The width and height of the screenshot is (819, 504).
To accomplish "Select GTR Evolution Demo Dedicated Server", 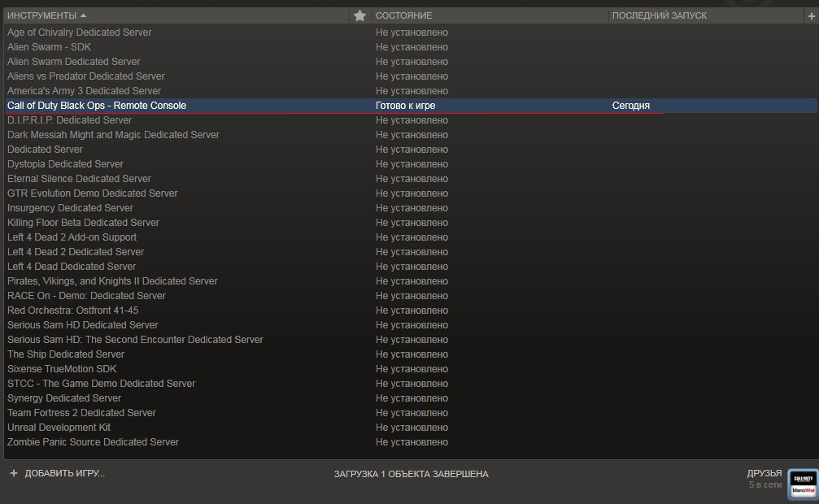I will point(93,193).
